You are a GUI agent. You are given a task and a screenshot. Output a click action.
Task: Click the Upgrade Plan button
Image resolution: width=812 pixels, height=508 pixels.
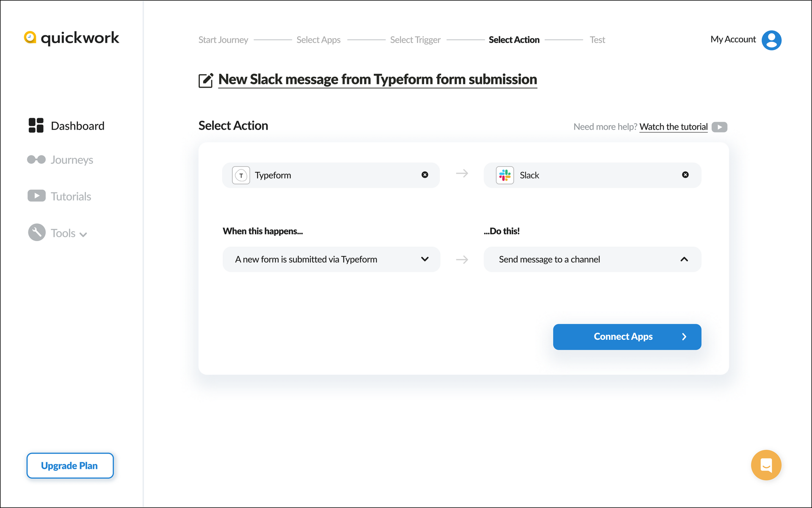[x=70, y=466]
